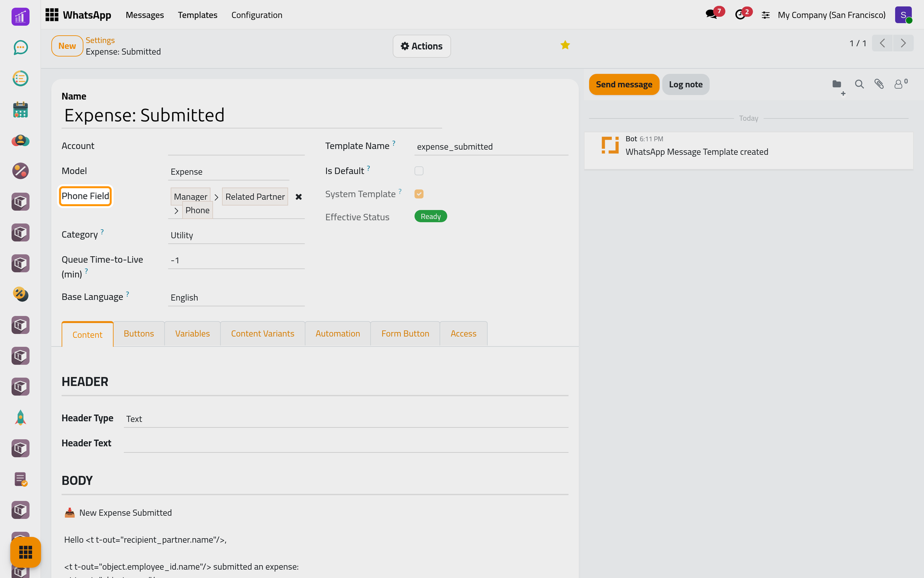Click the Log note button
Screen dimensions: 924x578
pos(685,84)
